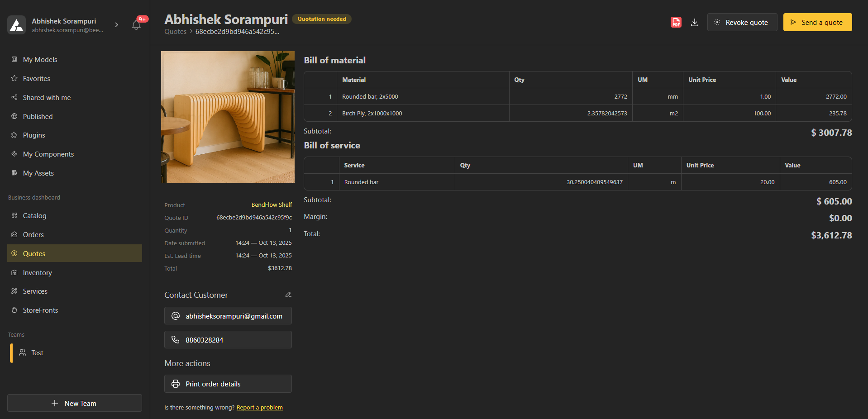868x419 pixels.
Task: Click the phone icon next to 8860328284
Action: click(x=176, y=340)
